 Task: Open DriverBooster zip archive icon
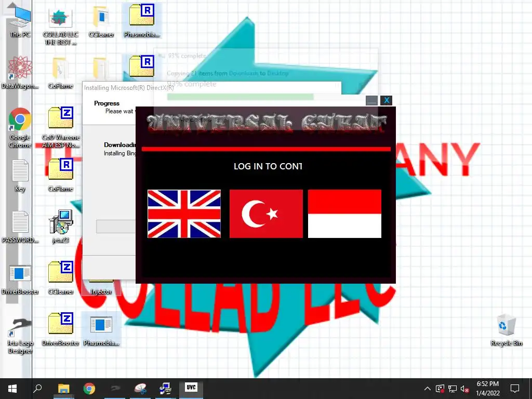(60, 330)
